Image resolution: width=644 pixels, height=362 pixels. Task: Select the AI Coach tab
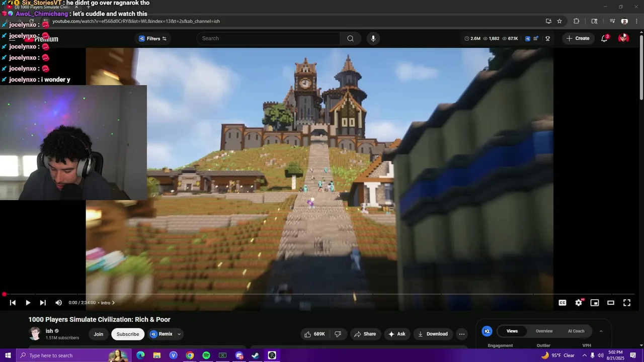[576, 331]
